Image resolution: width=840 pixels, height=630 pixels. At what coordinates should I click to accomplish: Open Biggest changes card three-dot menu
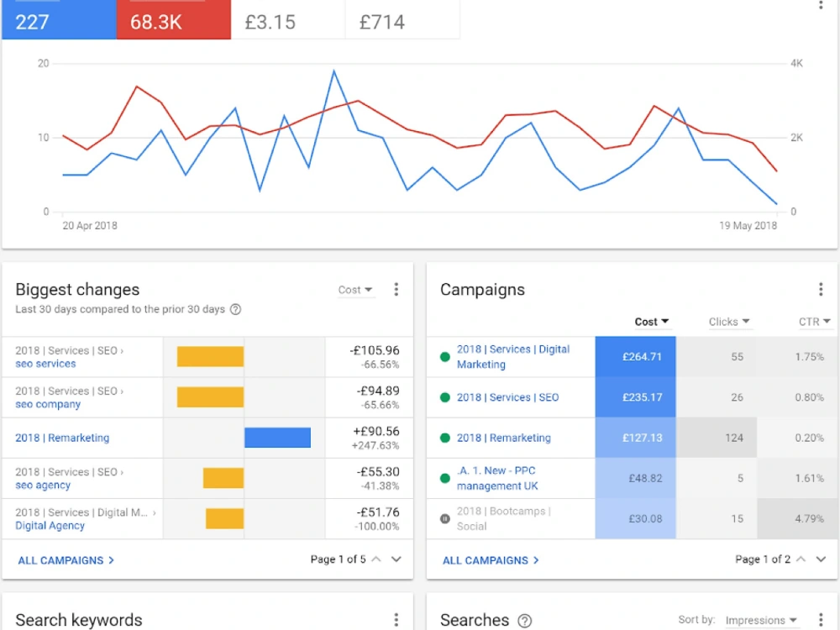pos(396,290)
